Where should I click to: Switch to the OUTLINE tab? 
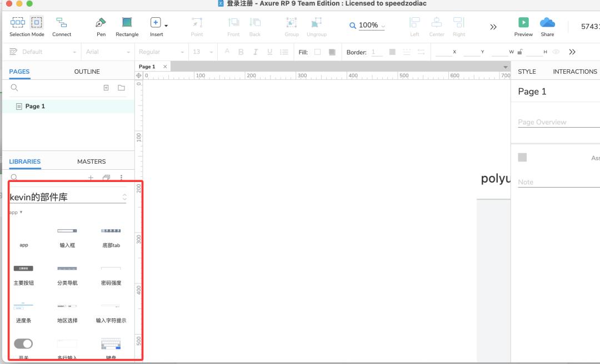[x=87, y=72]
